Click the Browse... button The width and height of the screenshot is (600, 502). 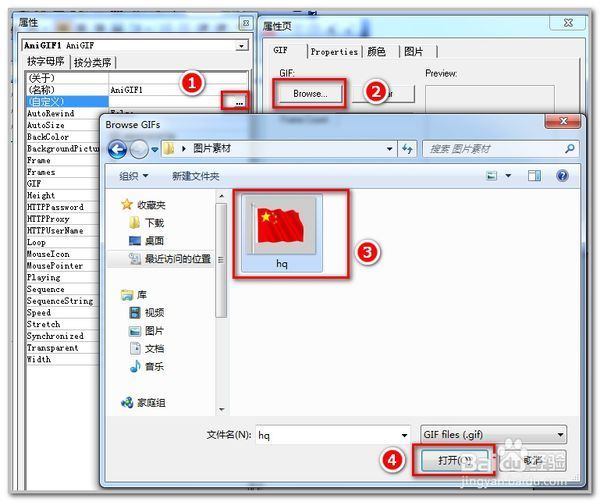pos(309,94)
